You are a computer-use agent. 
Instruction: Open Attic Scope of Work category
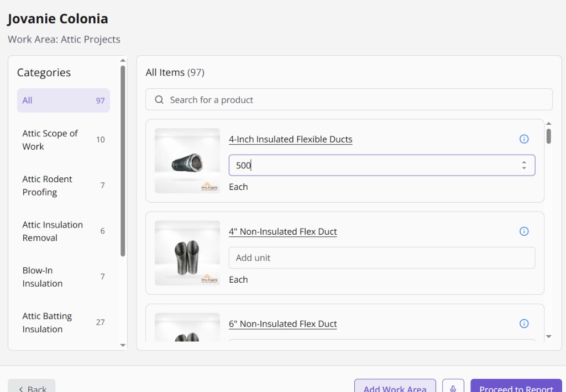point(64,140)
